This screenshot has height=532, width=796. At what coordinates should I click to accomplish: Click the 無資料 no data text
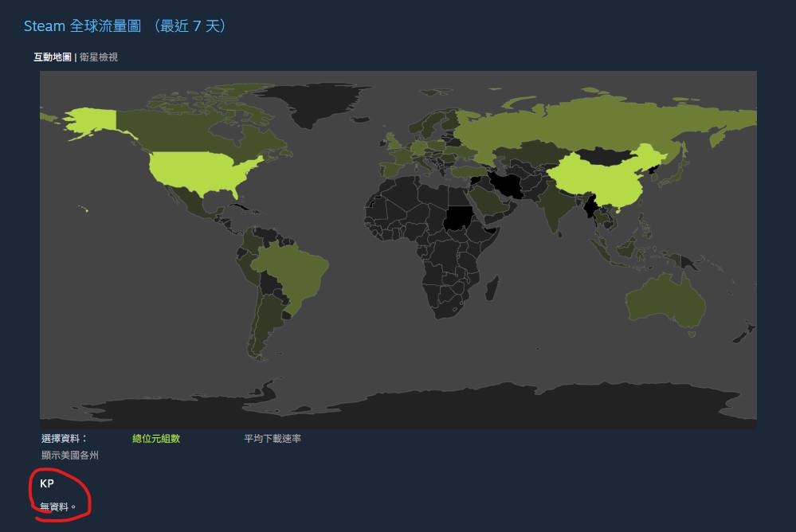click(x=57, y=507)
